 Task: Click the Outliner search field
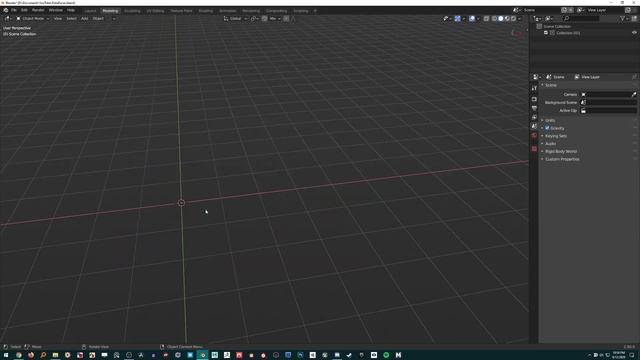pos(581,18)
